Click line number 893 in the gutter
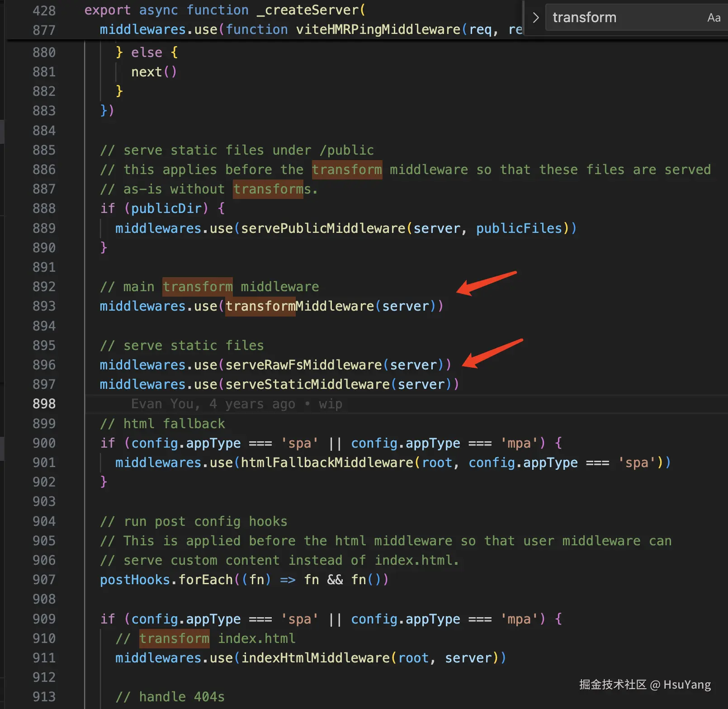 coord(44,306)
